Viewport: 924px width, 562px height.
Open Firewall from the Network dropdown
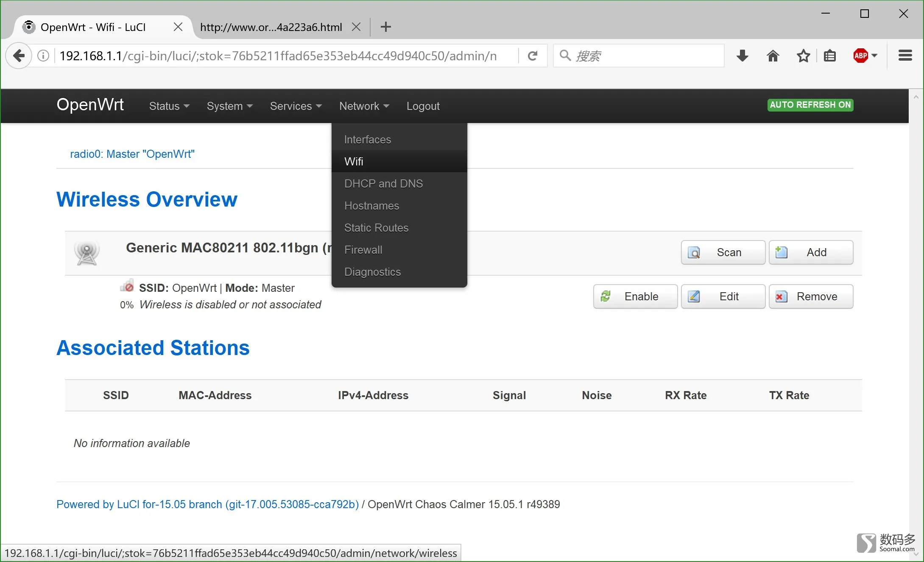(399, 250)
